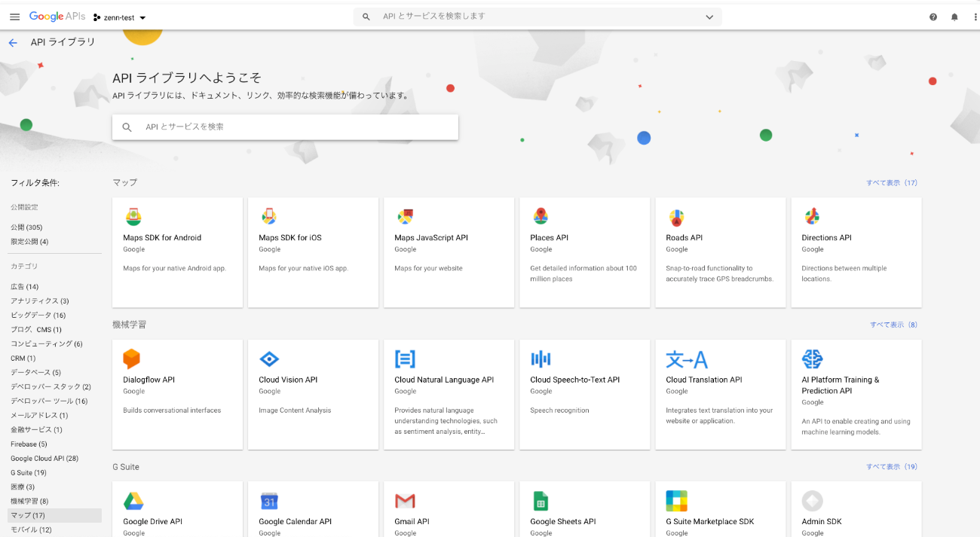
Task: Open the hamburger navigation menu
Action: point(14,17)
